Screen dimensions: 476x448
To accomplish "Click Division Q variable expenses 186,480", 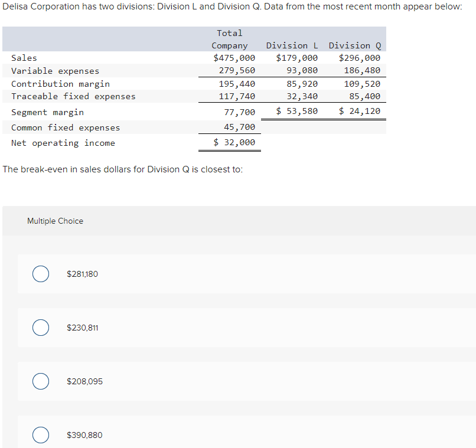I will click(x=362, y=70).
